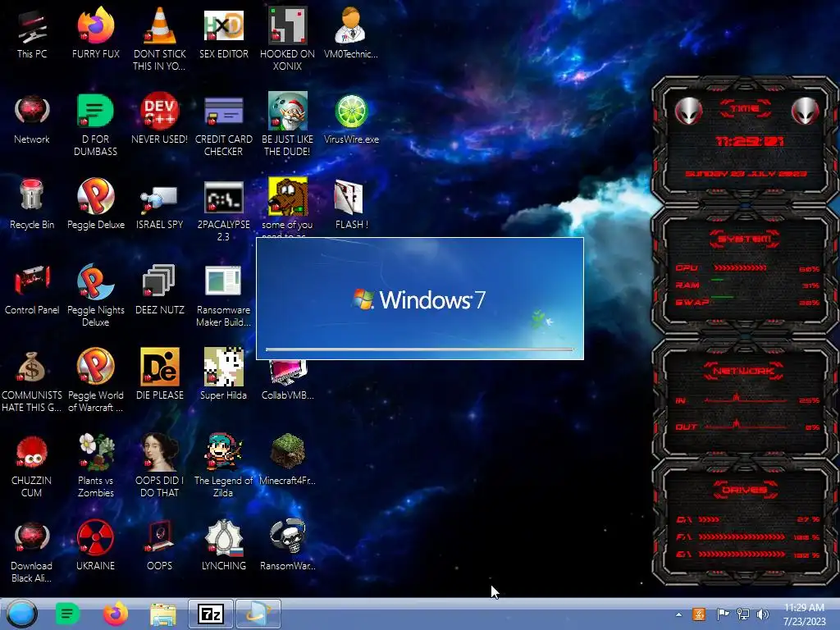Click the Java update tray icon
The width and height of the screenshot is (840, 630).
click(699, 614)
